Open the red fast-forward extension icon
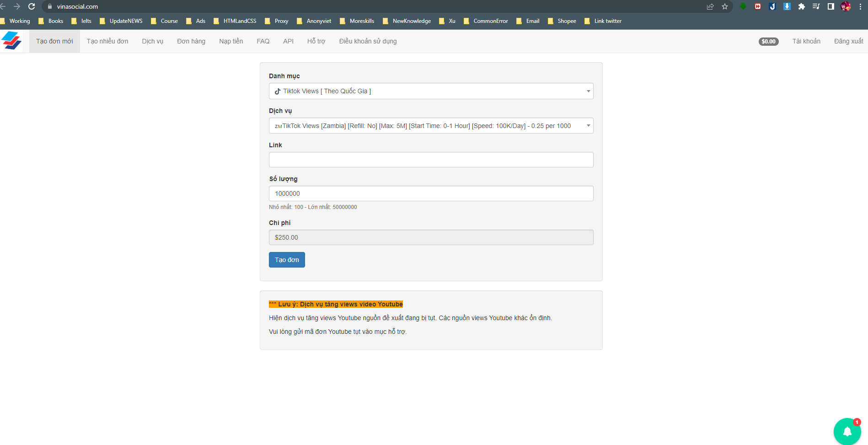Screen dimensions: 868x445 [758, 6]
